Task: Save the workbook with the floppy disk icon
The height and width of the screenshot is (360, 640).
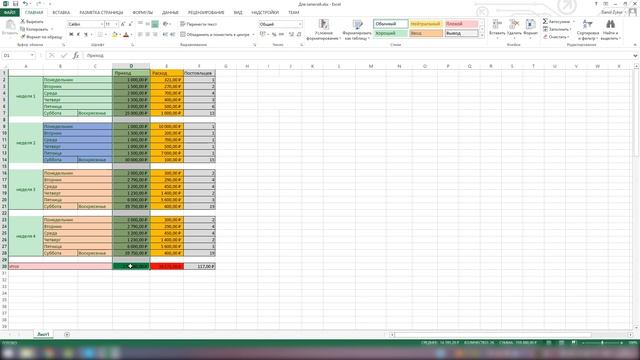Action: coord(16,4)
